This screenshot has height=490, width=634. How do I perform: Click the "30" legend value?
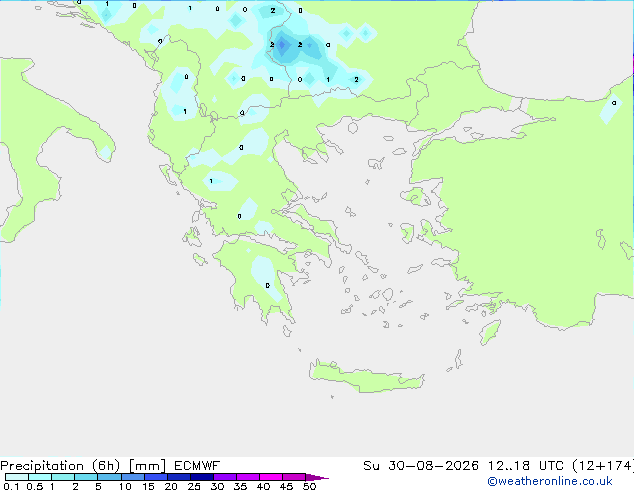point(217,486)
